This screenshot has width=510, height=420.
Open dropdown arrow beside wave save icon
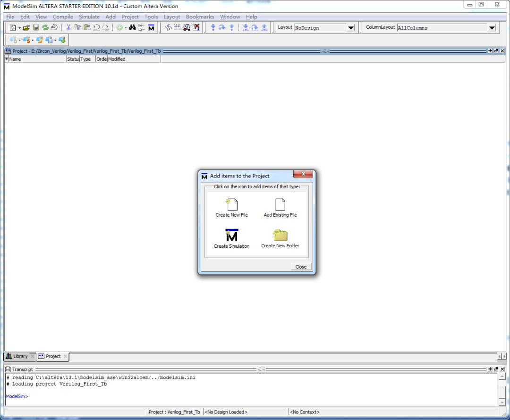point(55,40)
